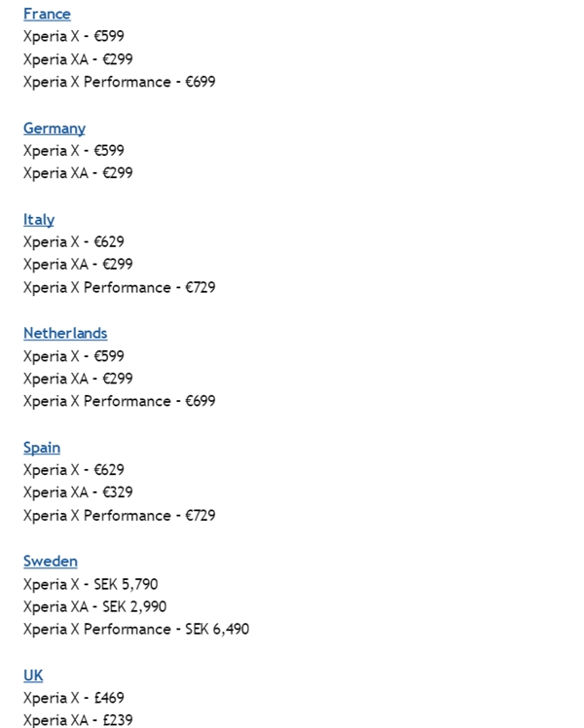Click the Germany country link
Viewport: 584px width, 728px height.
[x=55, y=127]
